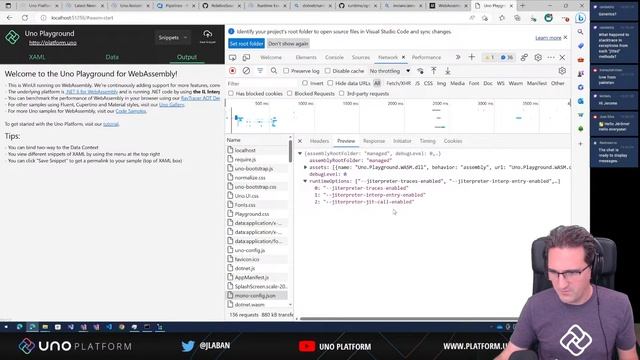Open a new browser tab
640x360 pixels.
(522, 6)
